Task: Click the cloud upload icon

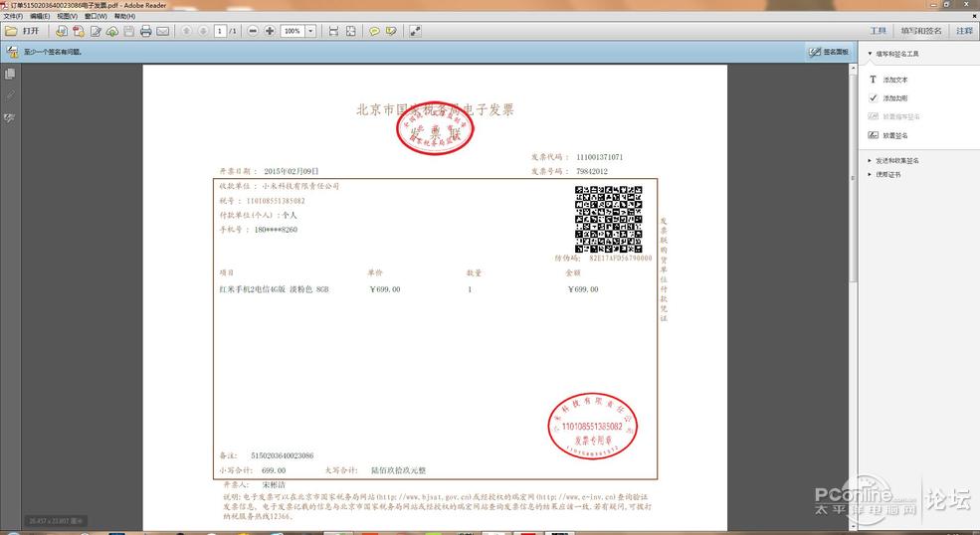Action: click(x=111, y=31)
